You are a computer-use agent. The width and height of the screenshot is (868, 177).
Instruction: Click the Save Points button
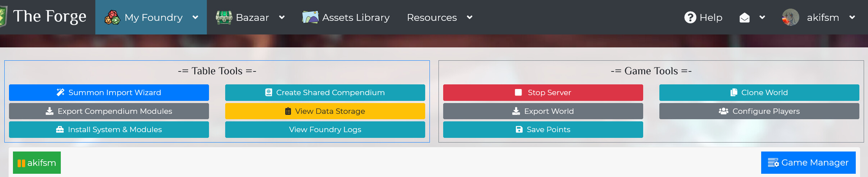point(543,130)
